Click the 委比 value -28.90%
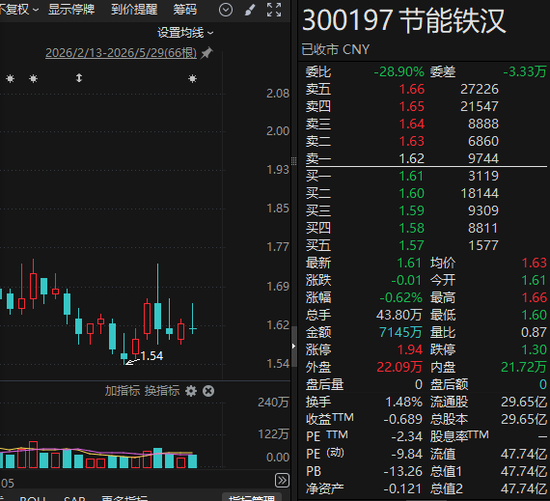 pyautogui.click(x=399, y=72)
